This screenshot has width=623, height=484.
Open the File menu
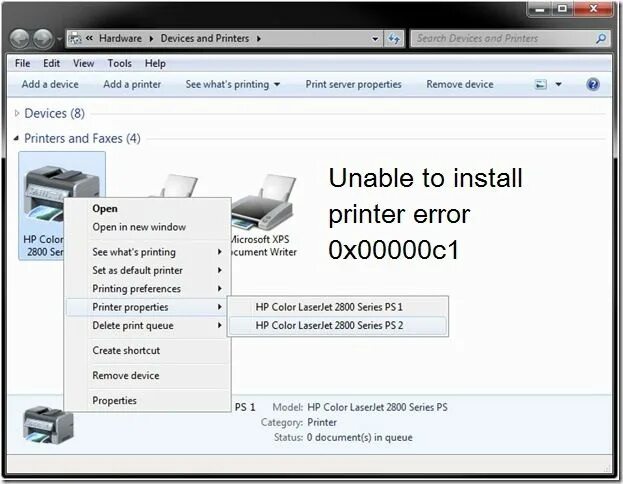22,64
